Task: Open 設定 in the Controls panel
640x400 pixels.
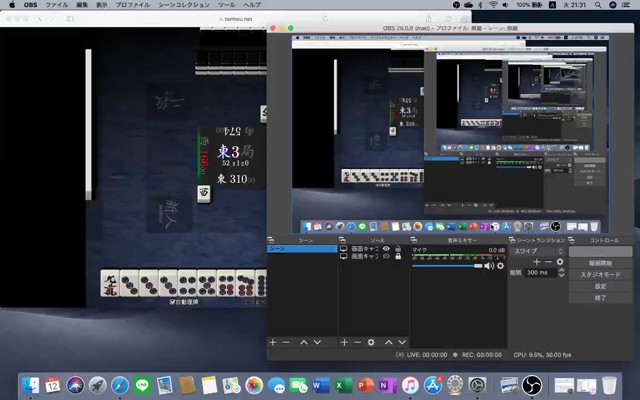Action: [600, 287]
